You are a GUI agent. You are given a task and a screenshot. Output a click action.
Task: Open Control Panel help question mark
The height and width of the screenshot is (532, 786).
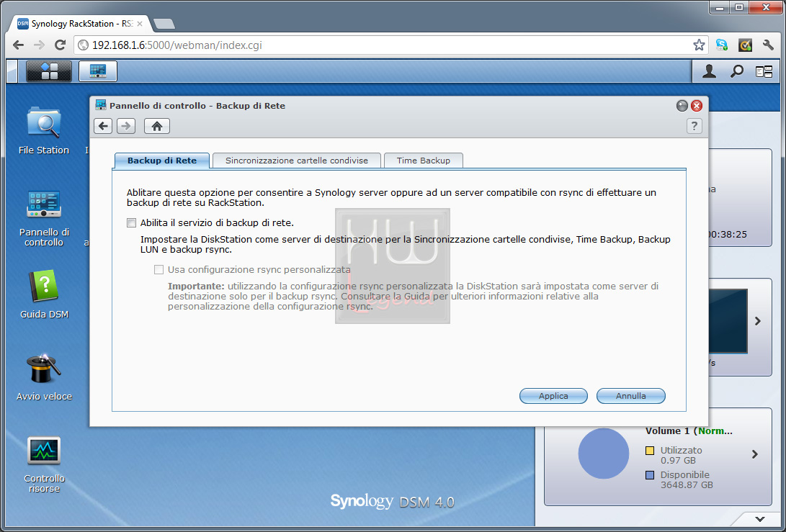coord(695,126)
